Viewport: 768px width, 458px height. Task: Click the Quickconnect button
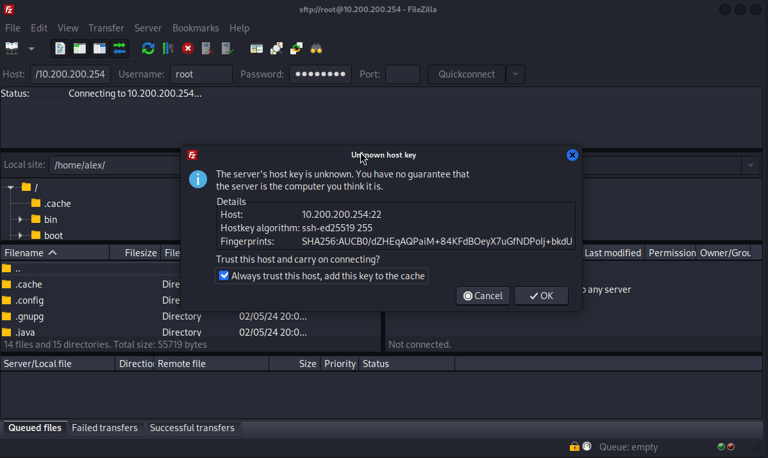pos(466,74)
